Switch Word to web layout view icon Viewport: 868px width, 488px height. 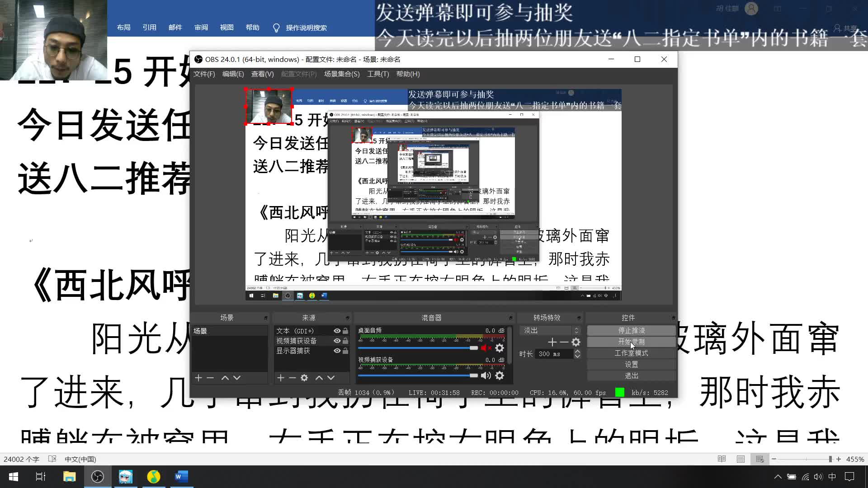coord(760,459)
